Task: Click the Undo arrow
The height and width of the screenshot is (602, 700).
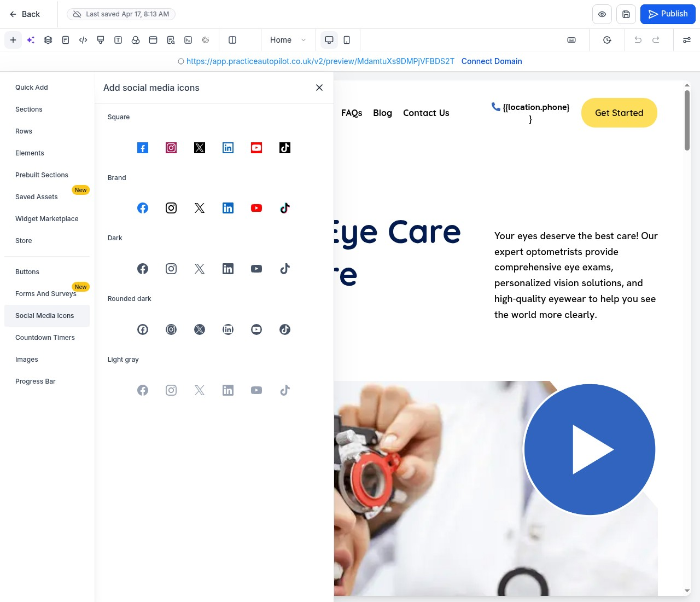Action: point(638,40)
